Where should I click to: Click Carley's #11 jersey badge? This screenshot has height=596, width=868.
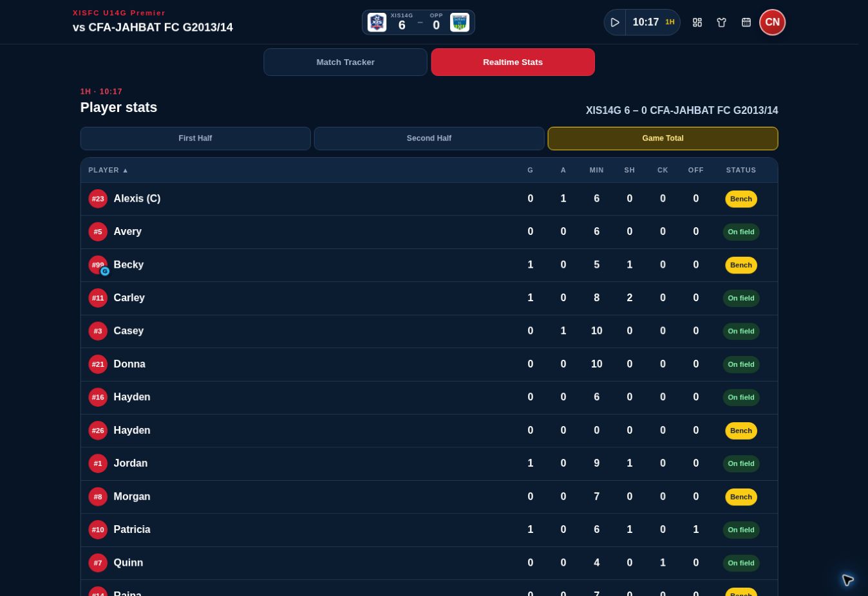click(x=98, y=298)
